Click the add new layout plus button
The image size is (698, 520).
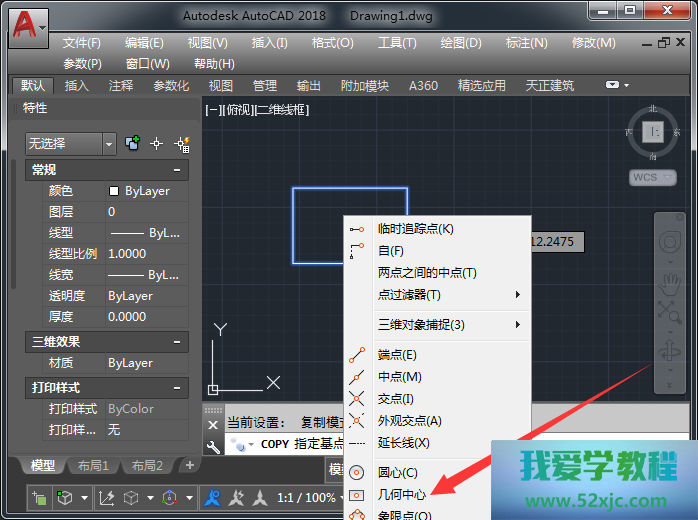189,466
